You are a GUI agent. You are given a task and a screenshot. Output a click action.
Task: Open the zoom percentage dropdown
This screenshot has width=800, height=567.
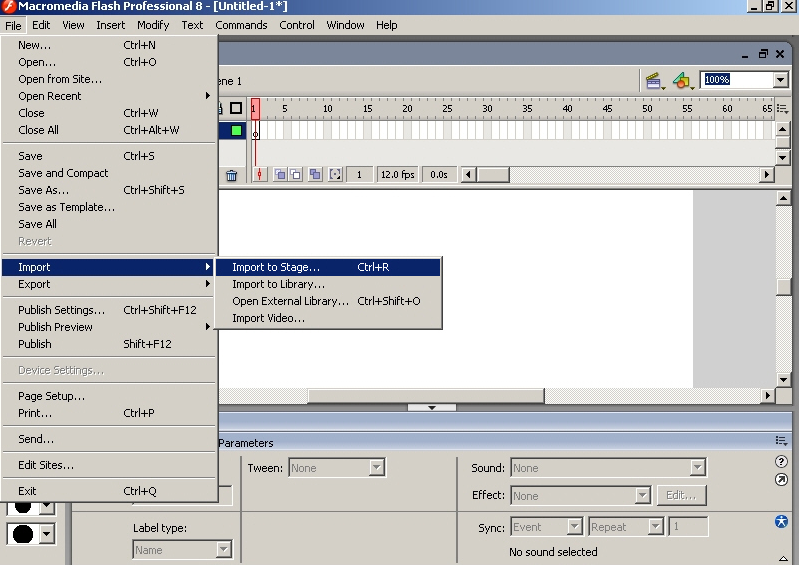coord(781,80)
